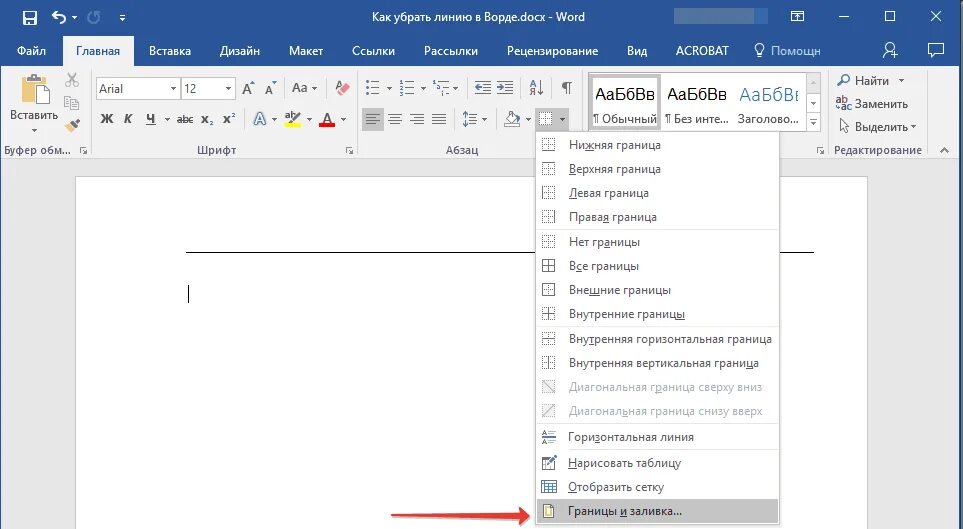963x529 pixels.
Task: Switch to the Вставка tab
Action: coord(170,51)
